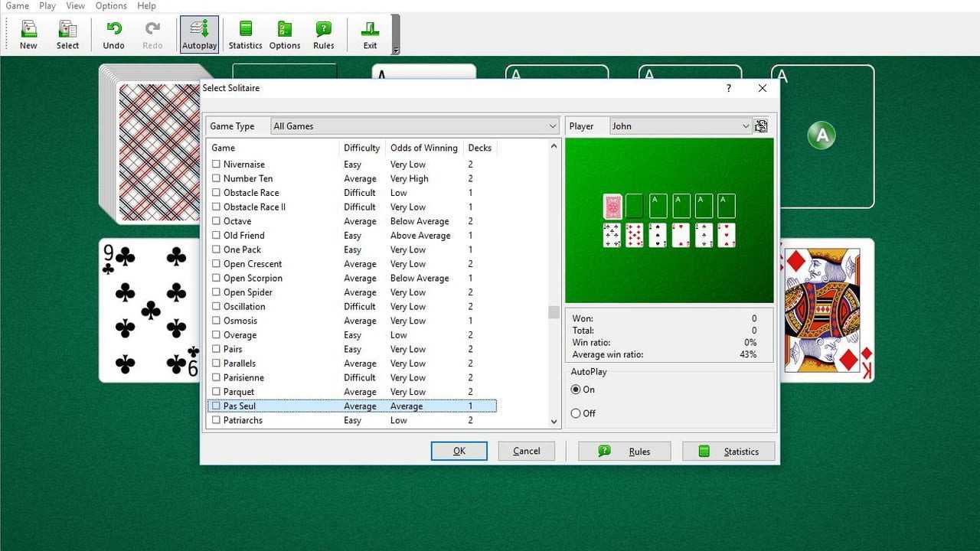
Task: Click the list scrollbar thumb
Action: pos(554,311)
